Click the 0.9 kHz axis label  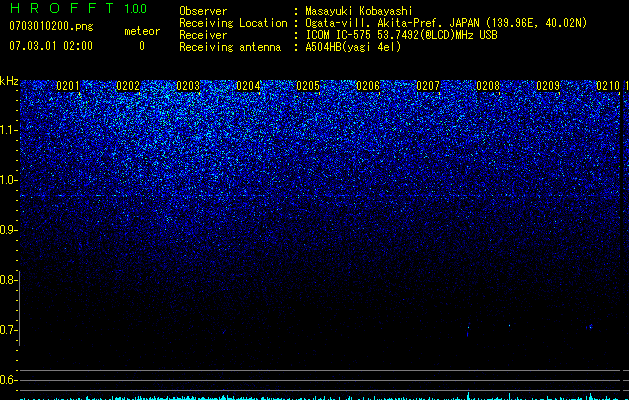click(8, 230)
